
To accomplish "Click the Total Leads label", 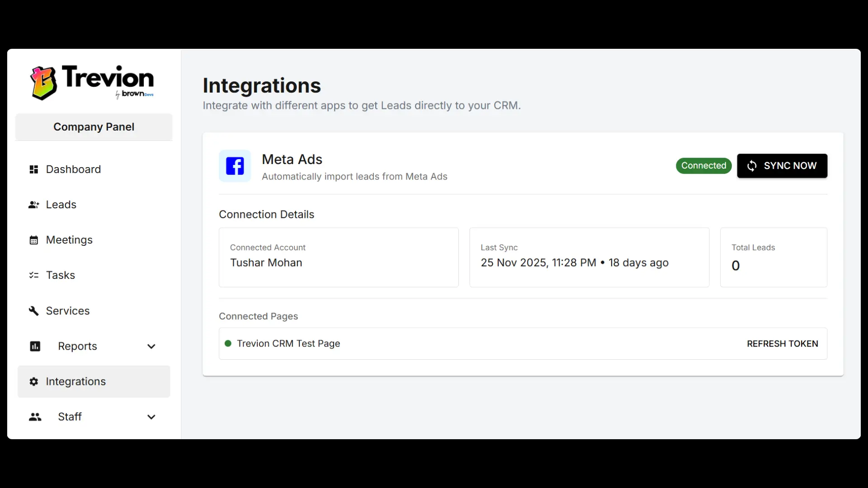I will (753, 248).
